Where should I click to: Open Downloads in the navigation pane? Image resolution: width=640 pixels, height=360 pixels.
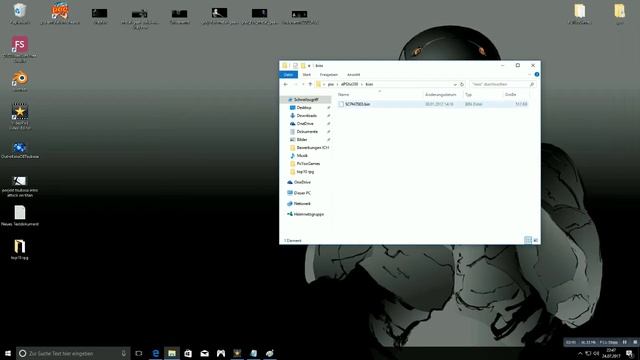(307, 116)
